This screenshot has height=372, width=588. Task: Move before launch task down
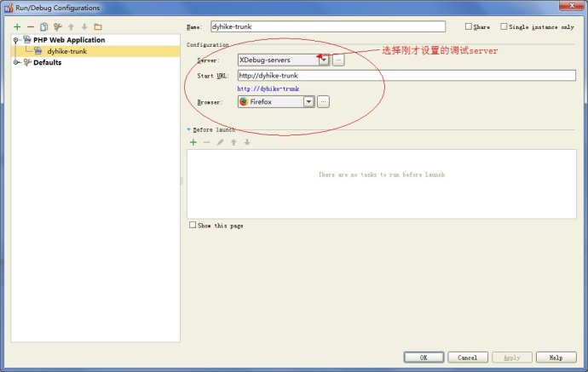point(247,142)
